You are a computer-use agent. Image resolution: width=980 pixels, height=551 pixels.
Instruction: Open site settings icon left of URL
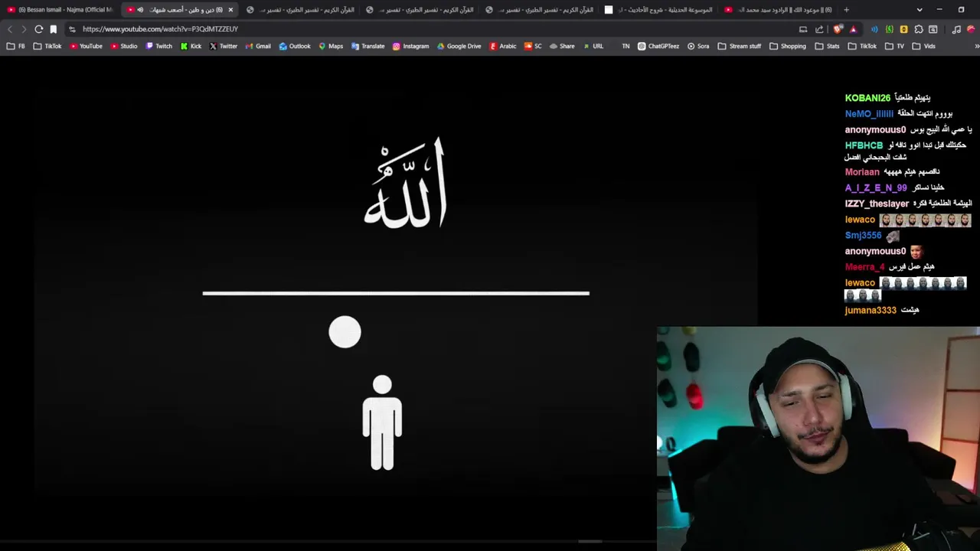[72, 29]
